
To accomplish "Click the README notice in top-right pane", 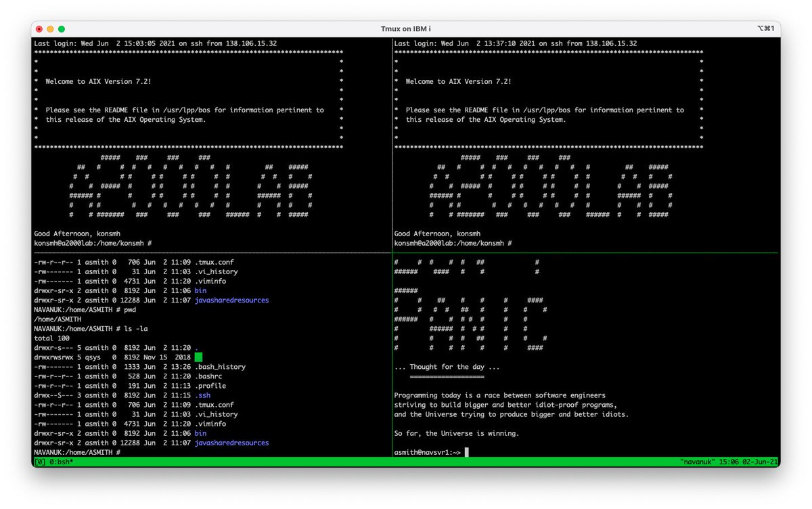I will pyautogui.click(x=545, y=114).
